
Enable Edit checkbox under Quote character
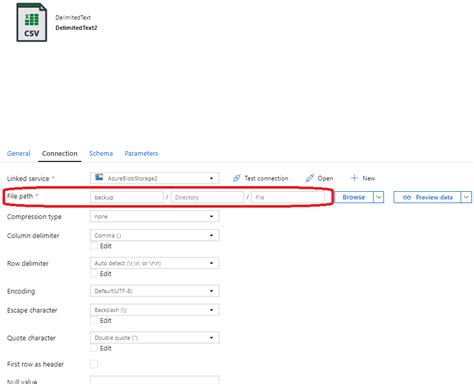94,348
